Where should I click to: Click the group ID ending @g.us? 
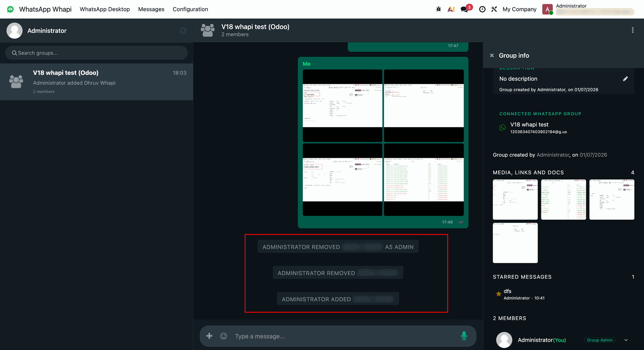[539, 132]
